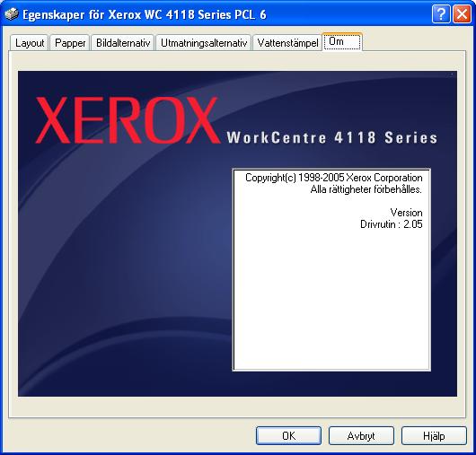The width and height of the screenshot is (476, 455).
Task: Click the dialog title Egenskaper för Xerox
Action: [145, 14]
